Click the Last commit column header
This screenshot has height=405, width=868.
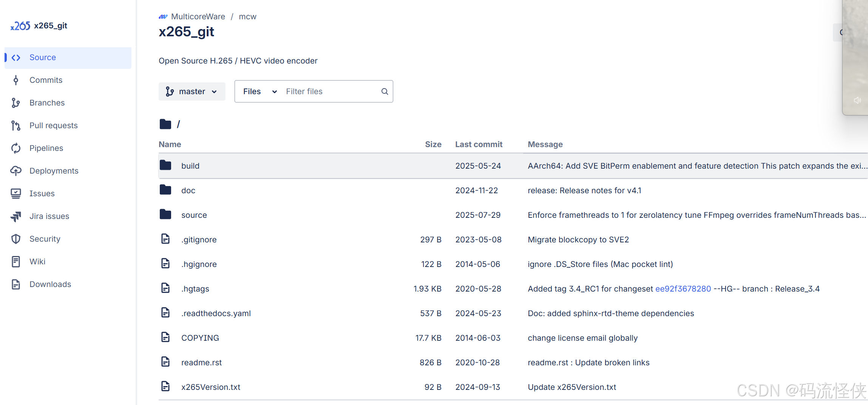(479, 144)
